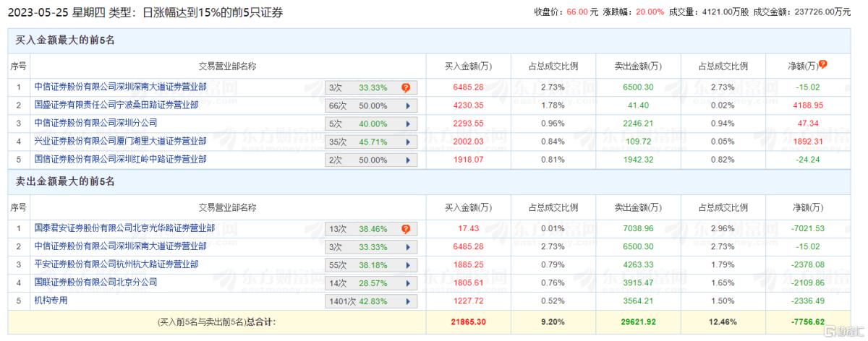Open 国联证券股份有限公司北京分公司 link
This screenshot has height=341, width=868.
(x=95, y=282)
